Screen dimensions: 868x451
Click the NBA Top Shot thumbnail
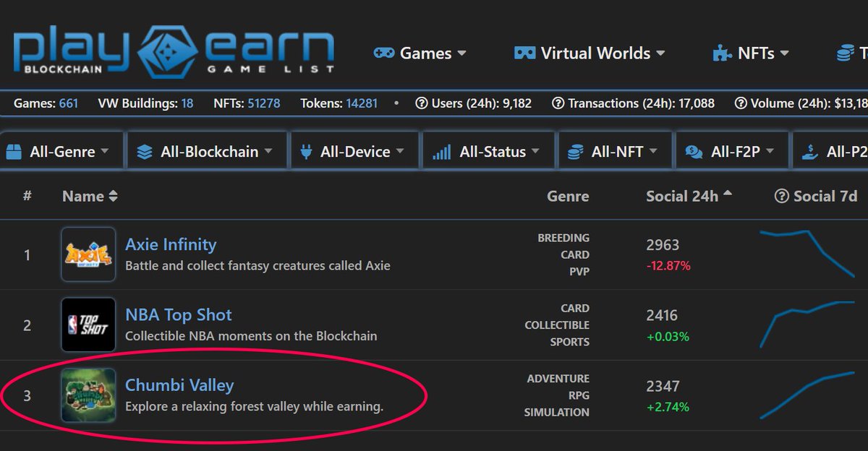(x=88, y=325)
